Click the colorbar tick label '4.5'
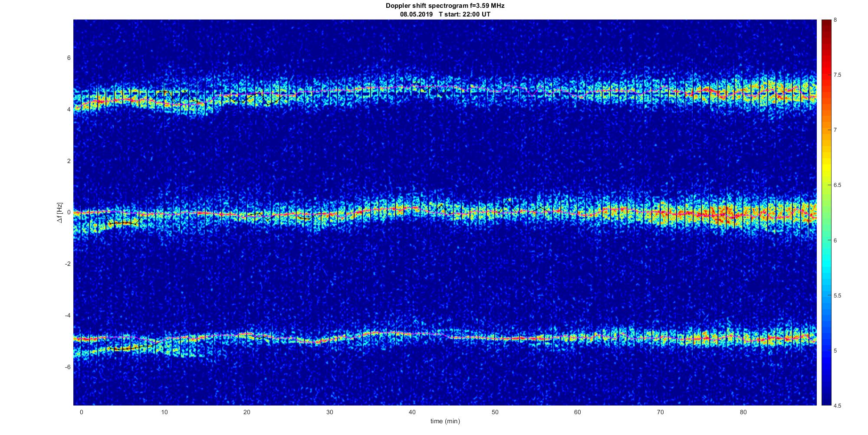The height and width of the screenshot is (435, 868). pyautogui.click(x=837, y=406)
